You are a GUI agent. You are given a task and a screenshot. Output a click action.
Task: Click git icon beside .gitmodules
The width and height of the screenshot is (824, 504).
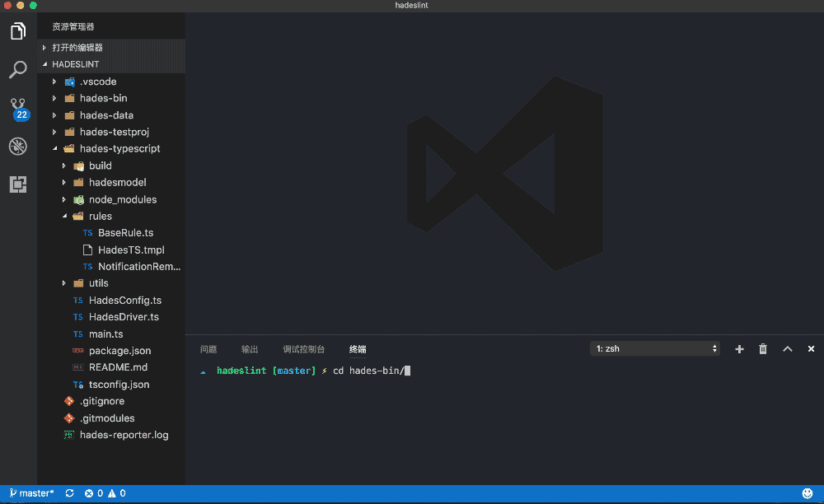coord(69,418)
